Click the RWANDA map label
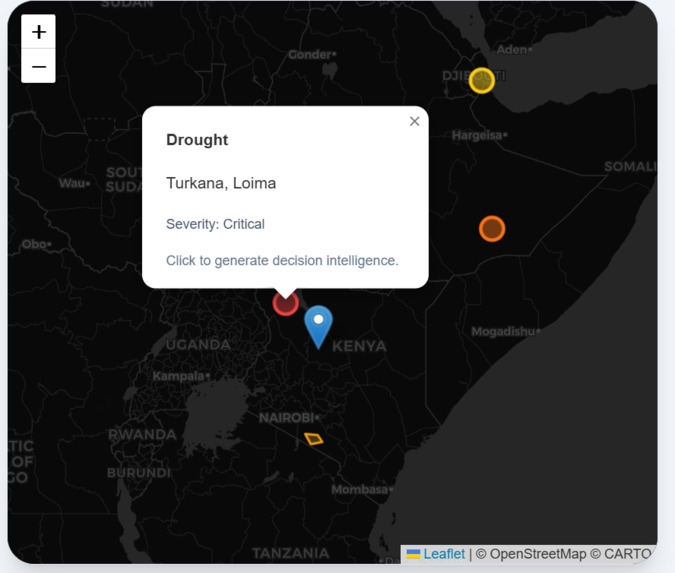This screenshot has width=675, height=573. tap(142, 434)
